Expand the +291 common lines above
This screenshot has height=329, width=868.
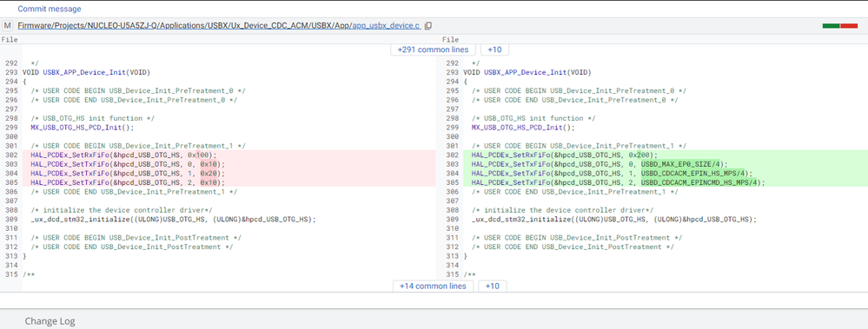pos(433,49)
